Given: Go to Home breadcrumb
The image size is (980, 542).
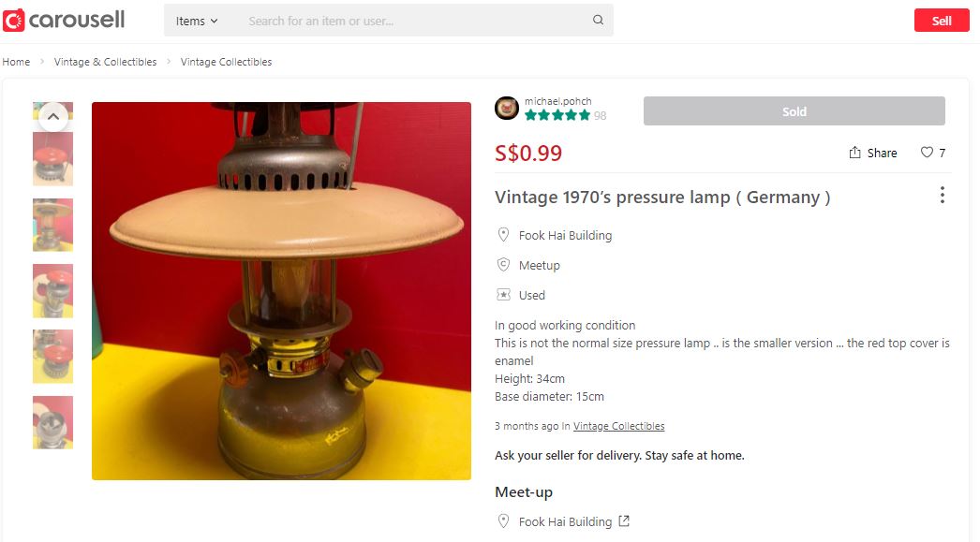Looking at the screenshot, I should click(16, 62).
